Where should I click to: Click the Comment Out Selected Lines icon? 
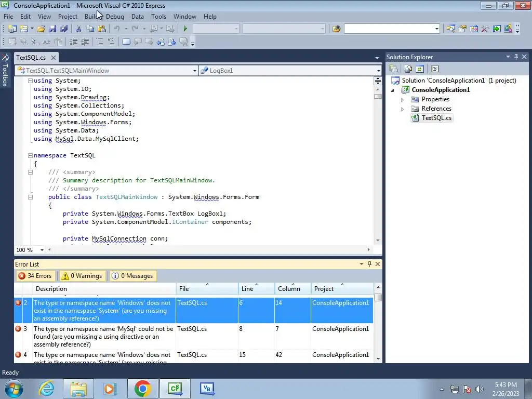[99, 42]
